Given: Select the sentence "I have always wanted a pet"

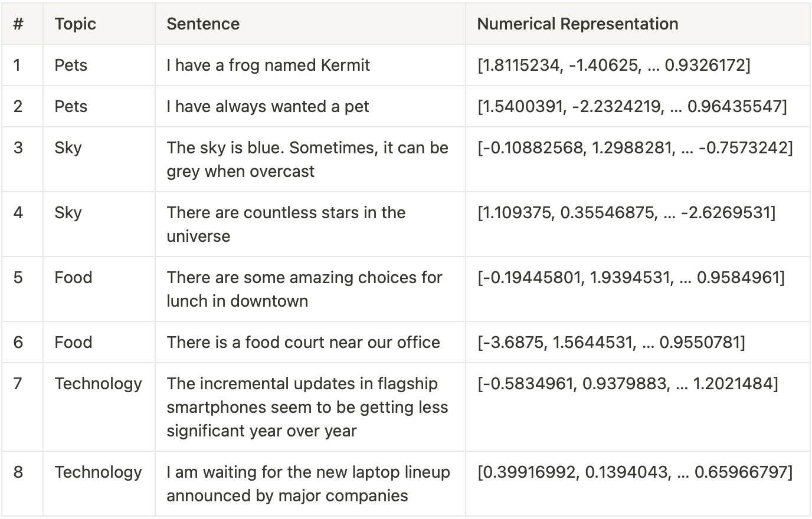Looking at the screenshot, I should 267,106.
